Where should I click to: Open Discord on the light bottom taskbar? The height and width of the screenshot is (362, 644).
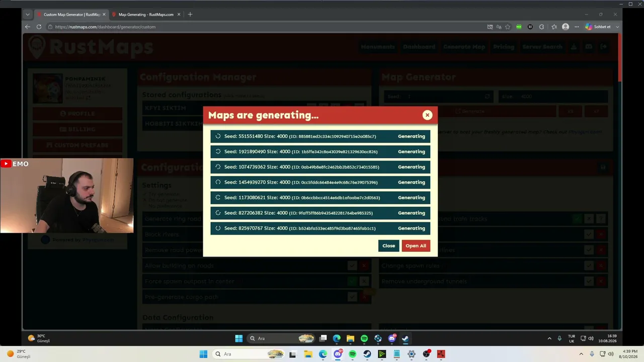tap(338, 354)
